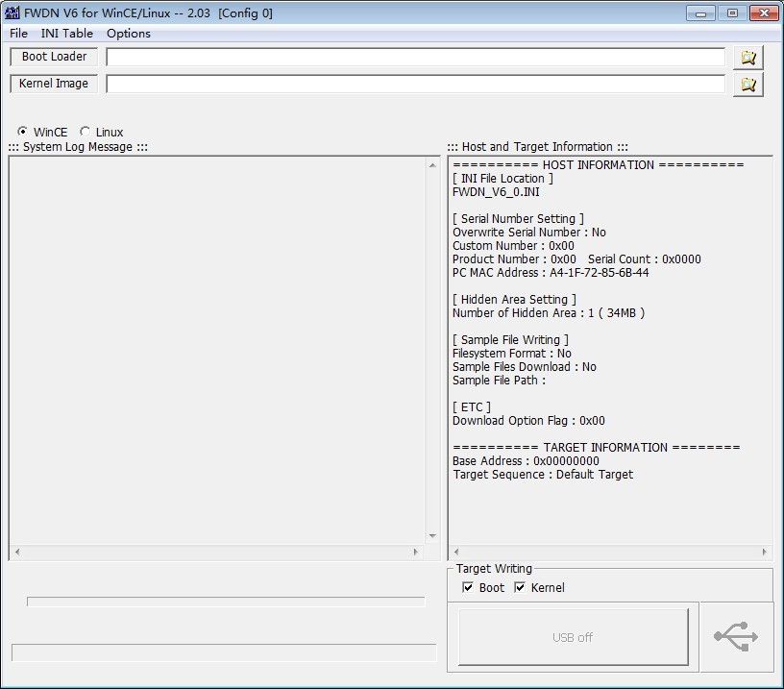Click the Sample File Path line
The height and width of the screenshot is (689, 784).
(499, 381)
